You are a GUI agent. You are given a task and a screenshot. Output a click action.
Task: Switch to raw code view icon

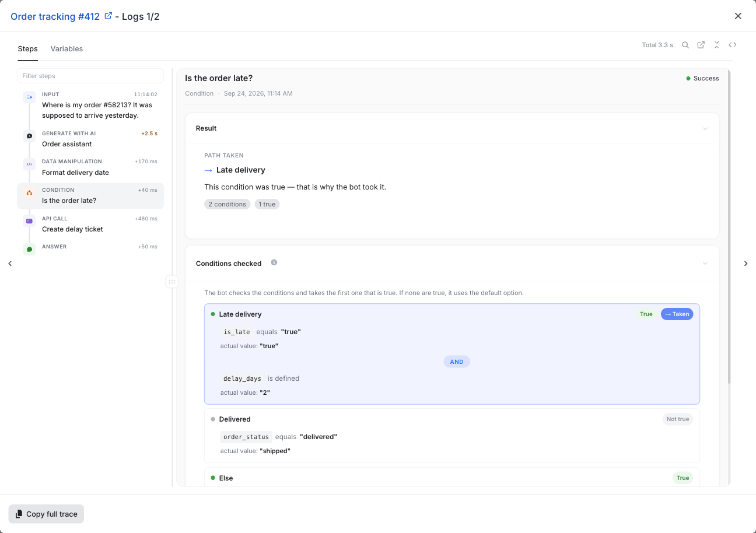[733, 45]
